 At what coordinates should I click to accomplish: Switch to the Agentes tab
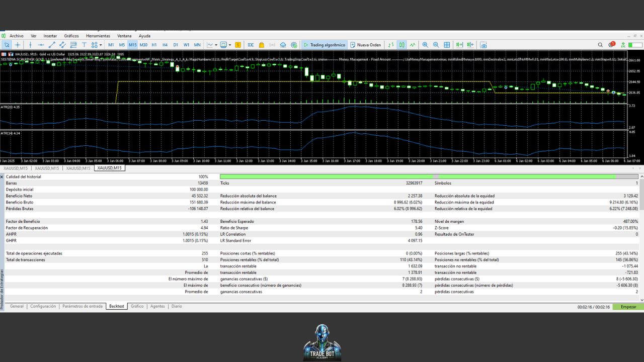157,306
